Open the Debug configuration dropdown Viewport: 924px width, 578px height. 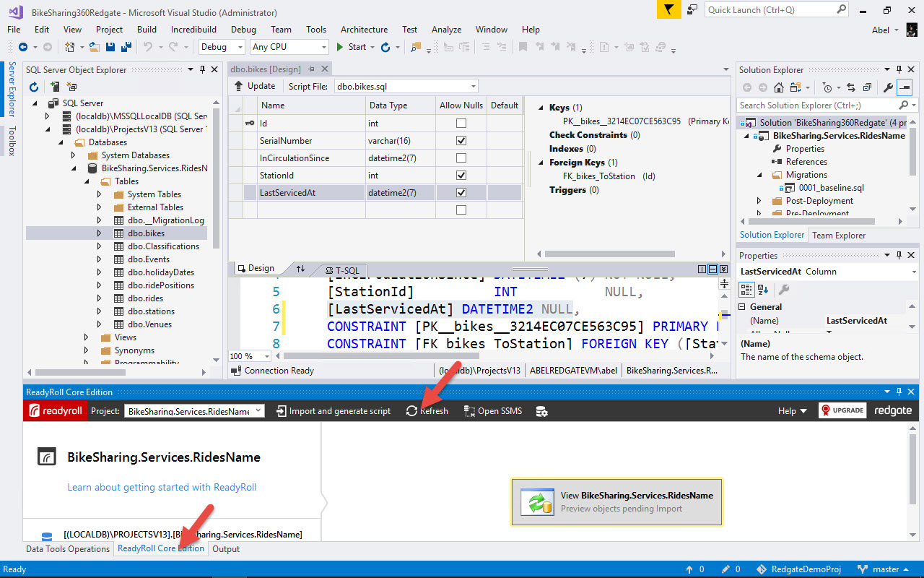tap(222, 47)
